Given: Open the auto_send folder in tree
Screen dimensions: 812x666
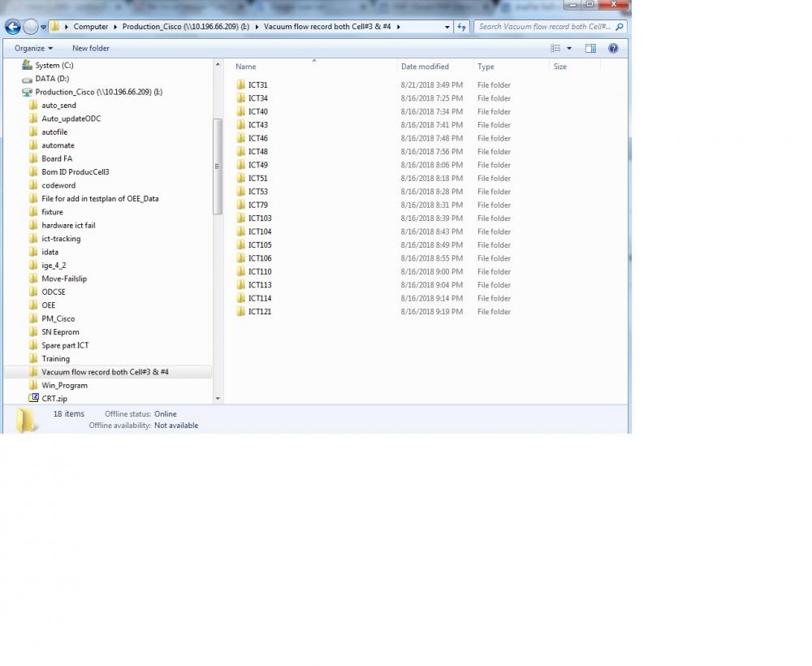Looking at the screenshot, I should (x=53, y=106).
